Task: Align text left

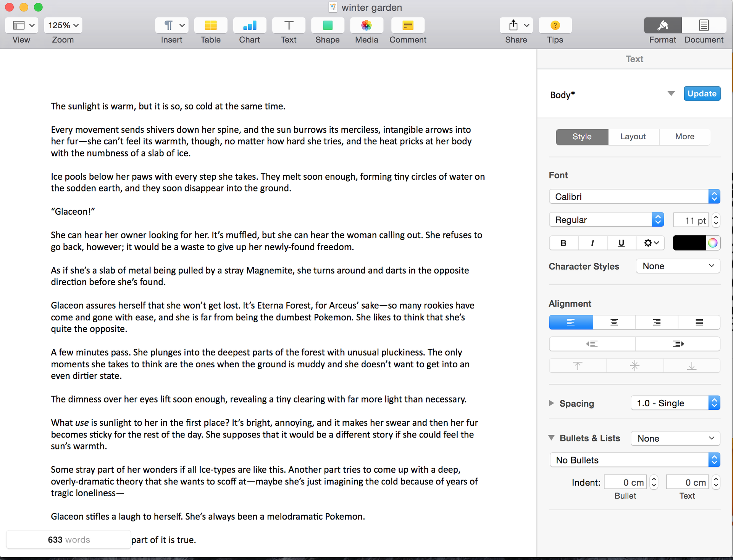Action: pos(571,322)
